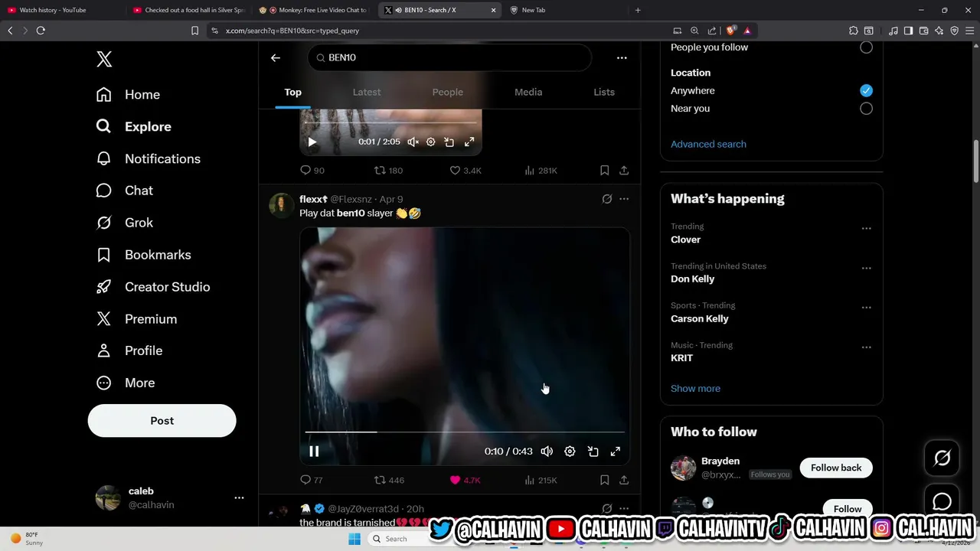The width and height of the screenshot is (980, 551).
Task: View analytics showing 281K views
Action: [541, 171]
